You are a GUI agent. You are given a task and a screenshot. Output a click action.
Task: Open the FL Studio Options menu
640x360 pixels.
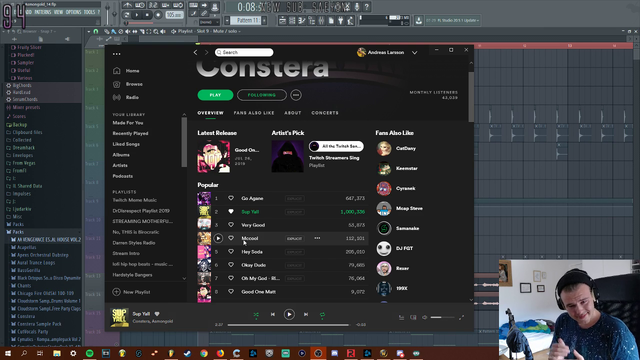[x=73, y=12]
